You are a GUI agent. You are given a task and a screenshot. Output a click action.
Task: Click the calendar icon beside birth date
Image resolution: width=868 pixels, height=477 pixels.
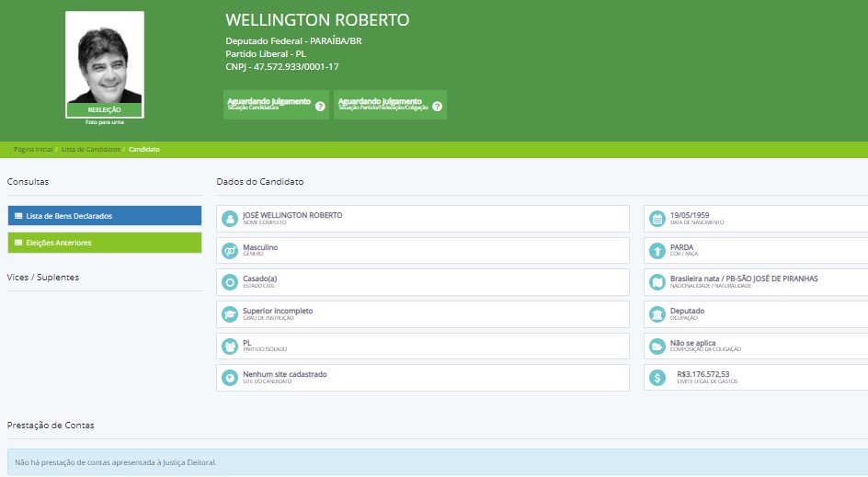[x=657, y=219]
